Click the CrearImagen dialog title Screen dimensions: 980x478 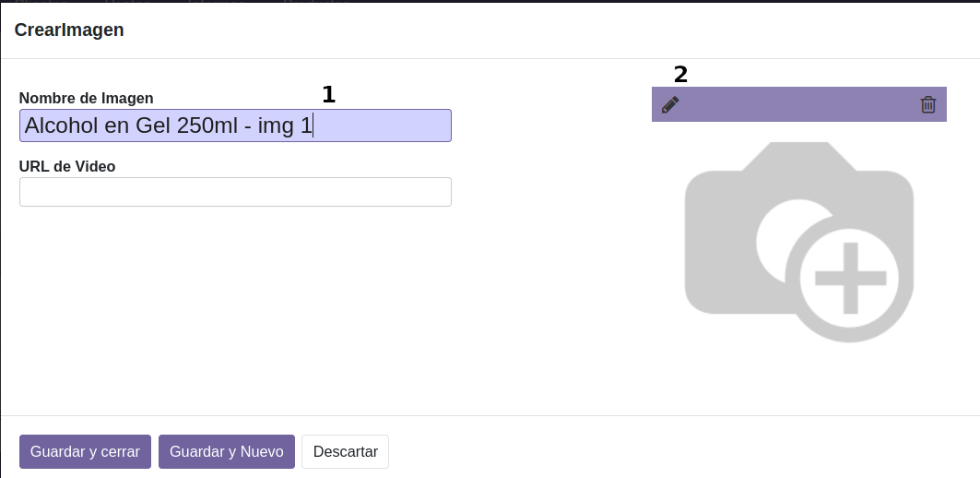69,30
